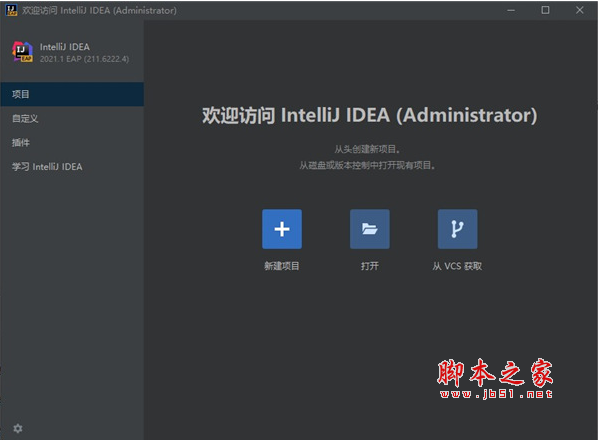Click IntelliJ IDEA product name in sidebar header
Screen dimensions: 599x440
tap(65, 47)
